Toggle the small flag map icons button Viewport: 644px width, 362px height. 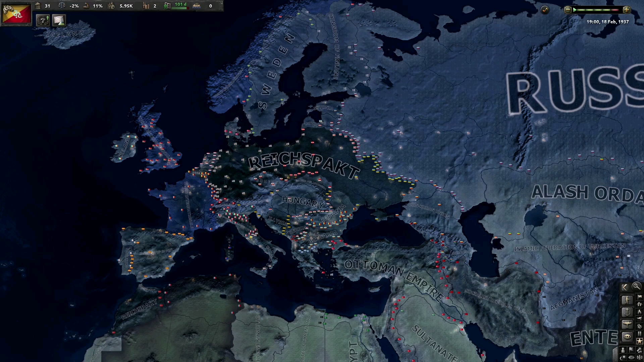point(631,350)
